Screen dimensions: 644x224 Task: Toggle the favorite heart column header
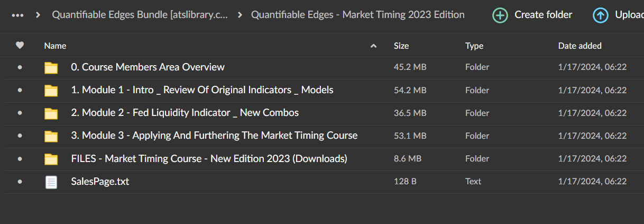pos(20,46)
